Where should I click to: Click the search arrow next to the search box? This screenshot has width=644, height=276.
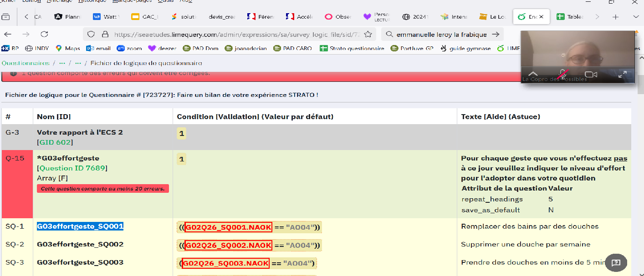pos(496,34)
